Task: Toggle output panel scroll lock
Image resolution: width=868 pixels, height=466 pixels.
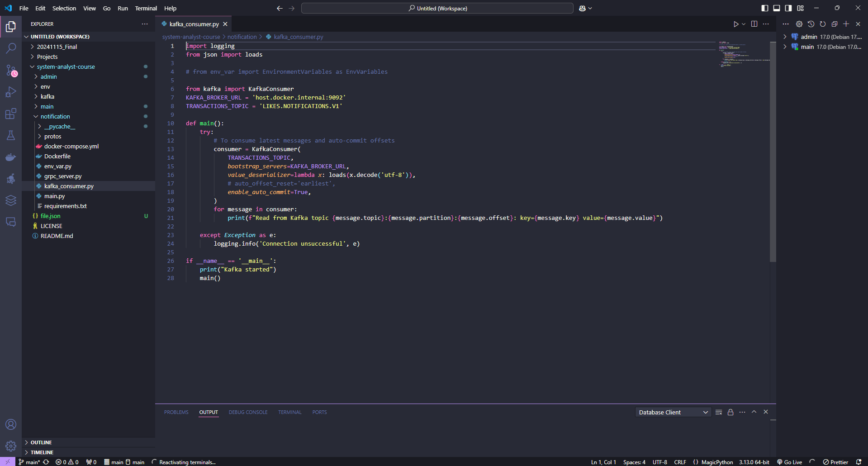Action: [x=730, y=412]
